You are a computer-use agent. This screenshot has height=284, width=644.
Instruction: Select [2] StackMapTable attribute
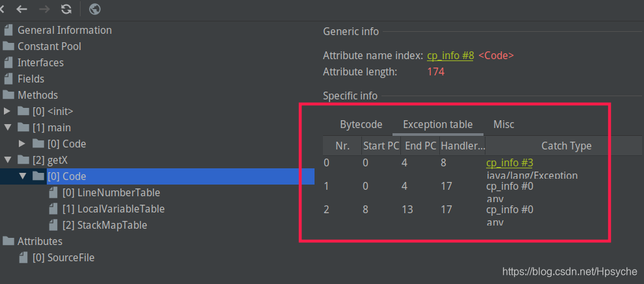105,225
